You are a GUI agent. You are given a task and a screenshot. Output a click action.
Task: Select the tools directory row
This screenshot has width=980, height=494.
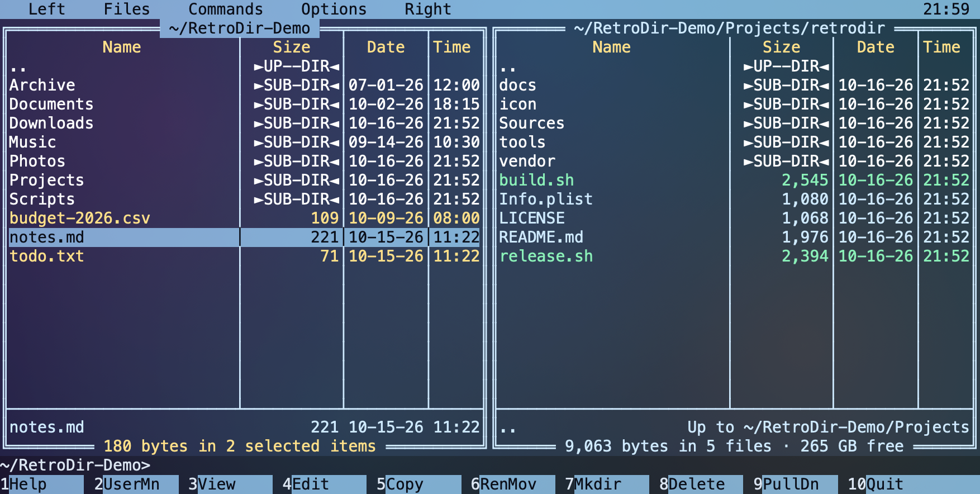click(734, 142)
